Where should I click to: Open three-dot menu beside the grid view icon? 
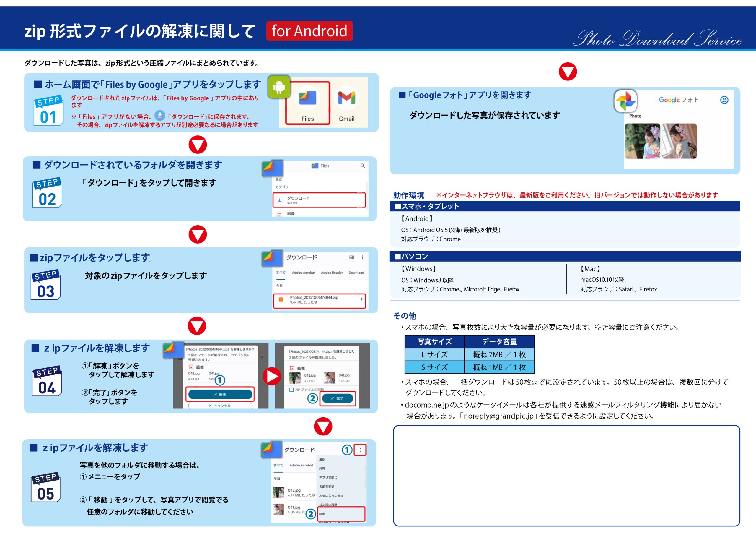pyautogui.click(x=363, y=257)
